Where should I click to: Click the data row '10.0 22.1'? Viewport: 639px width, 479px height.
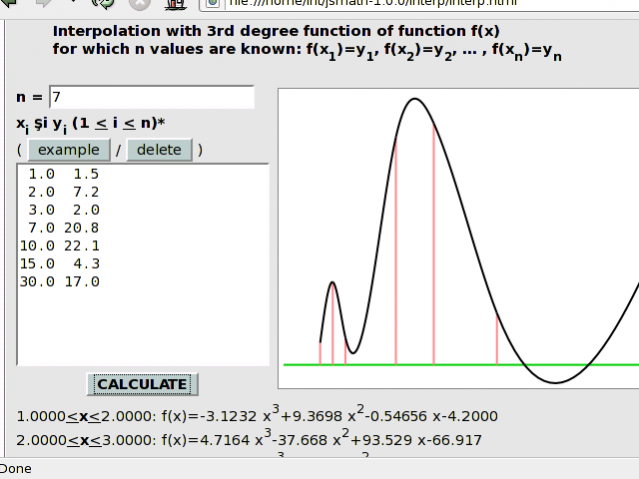coord(59,246)
